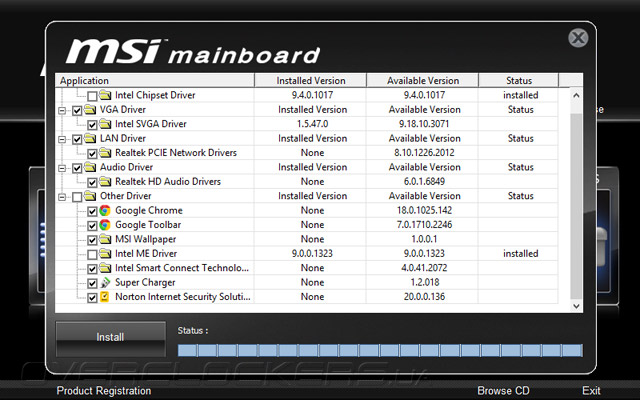Click the MSI Wallpaper folder icon

click(x=105, y=239)
